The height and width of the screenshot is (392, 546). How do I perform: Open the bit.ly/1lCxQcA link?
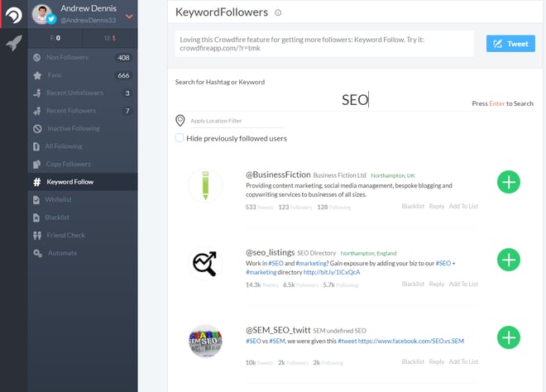point(332,272)
